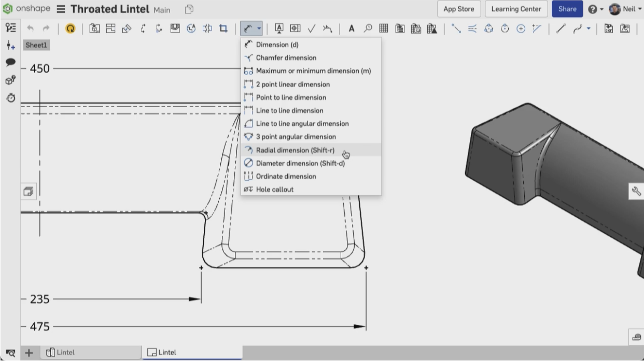Image resolution: width=644 pixels, height=361 pixels.
Task: Choose Radial dimension (Shift-r)
Action: pos(311,150)
